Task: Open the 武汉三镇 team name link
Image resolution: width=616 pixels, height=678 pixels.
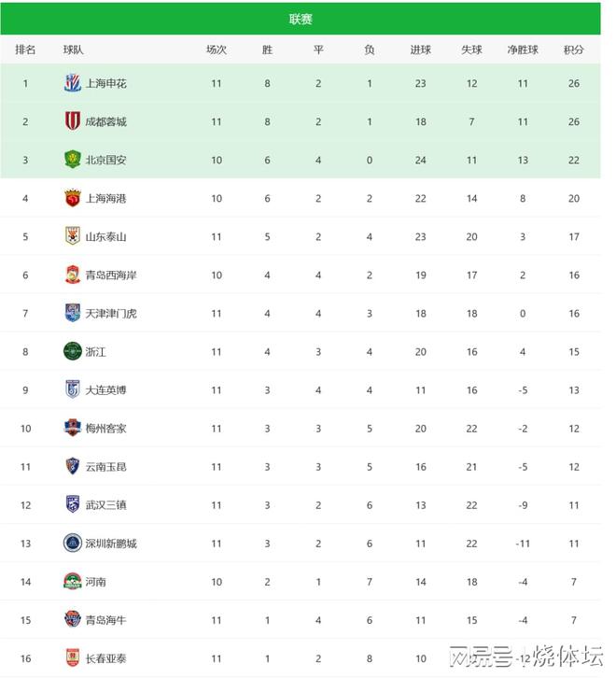Action: (105, 505)
